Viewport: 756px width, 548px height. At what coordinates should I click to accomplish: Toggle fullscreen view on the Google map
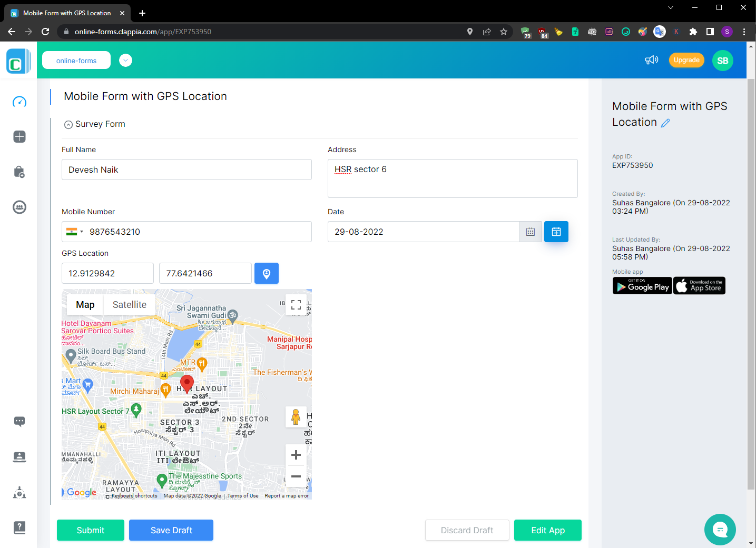pos(296,304)
